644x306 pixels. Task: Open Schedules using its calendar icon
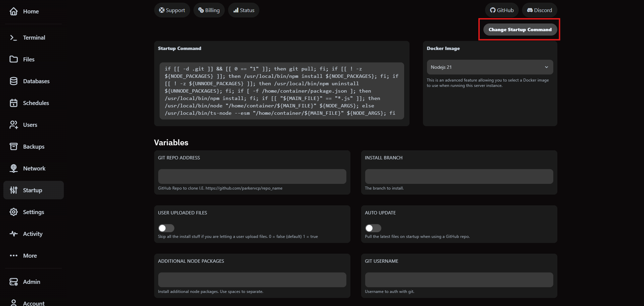[13, 103]
